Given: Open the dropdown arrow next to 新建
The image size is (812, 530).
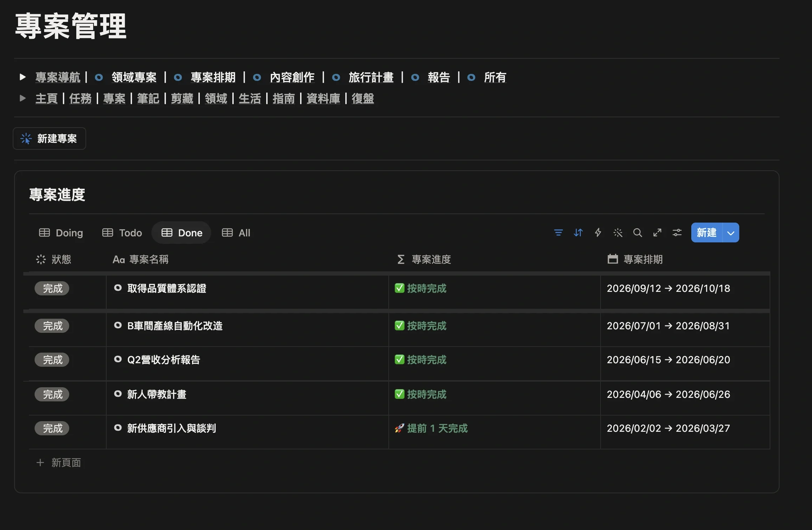Looking at the screenshot, I should coord(731,232).
